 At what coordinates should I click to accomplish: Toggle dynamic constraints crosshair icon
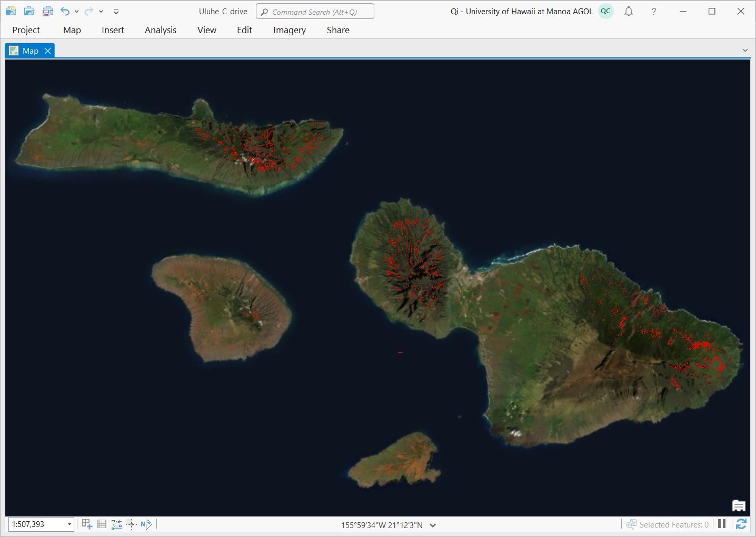[x=131, y=524]
